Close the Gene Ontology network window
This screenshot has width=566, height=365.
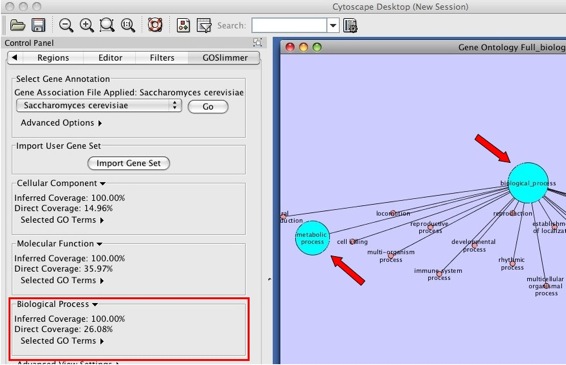coord(290,47)
